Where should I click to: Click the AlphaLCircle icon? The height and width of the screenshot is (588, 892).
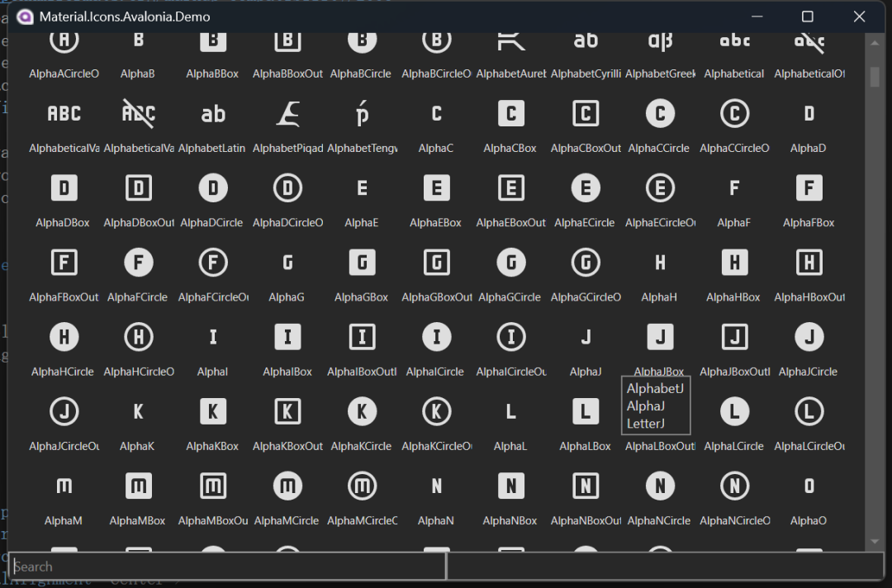734,410
